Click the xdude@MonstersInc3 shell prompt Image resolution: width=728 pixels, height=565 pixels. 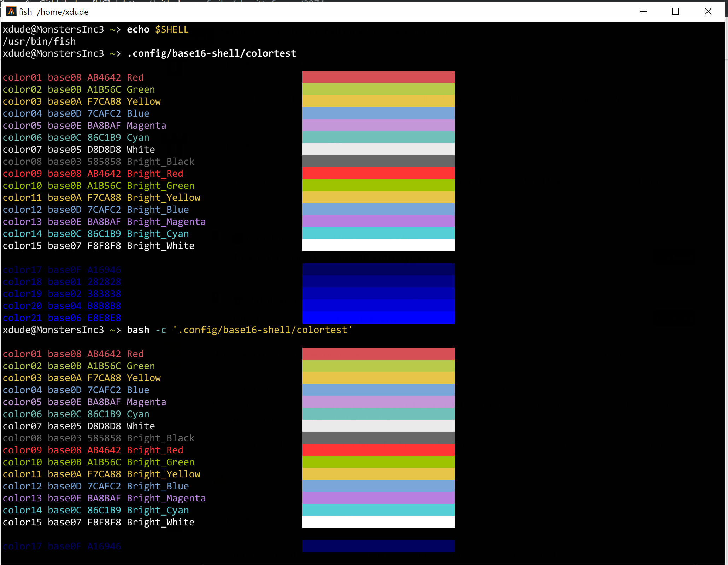(x=53, y=29)
